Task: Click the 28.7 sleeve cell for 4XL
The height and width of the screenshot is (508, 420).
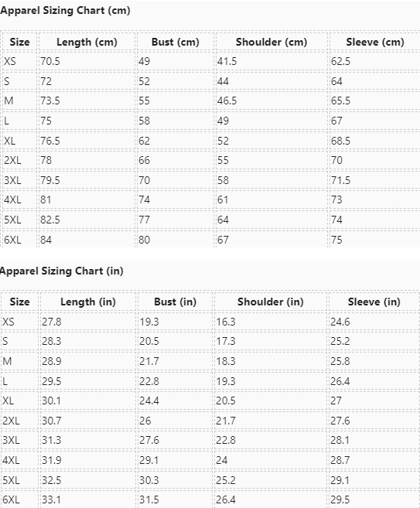Action: (x=374, y=460)
